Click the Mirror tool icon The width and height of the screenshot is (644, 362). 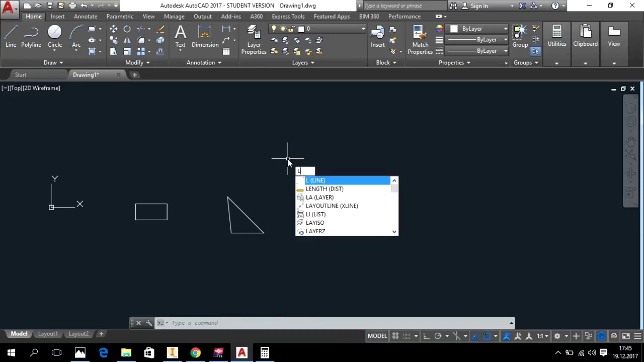[x=127, y=40]
